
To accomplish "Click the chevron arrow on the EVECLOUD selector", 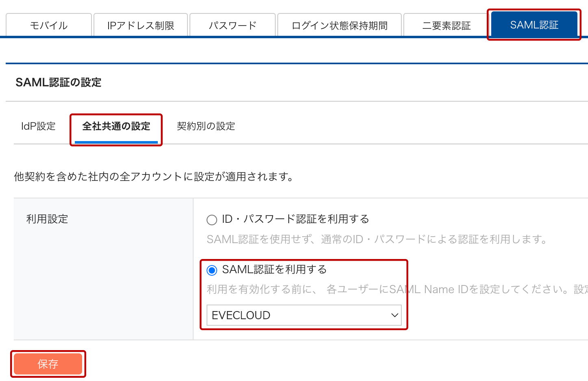I will 394,315.
